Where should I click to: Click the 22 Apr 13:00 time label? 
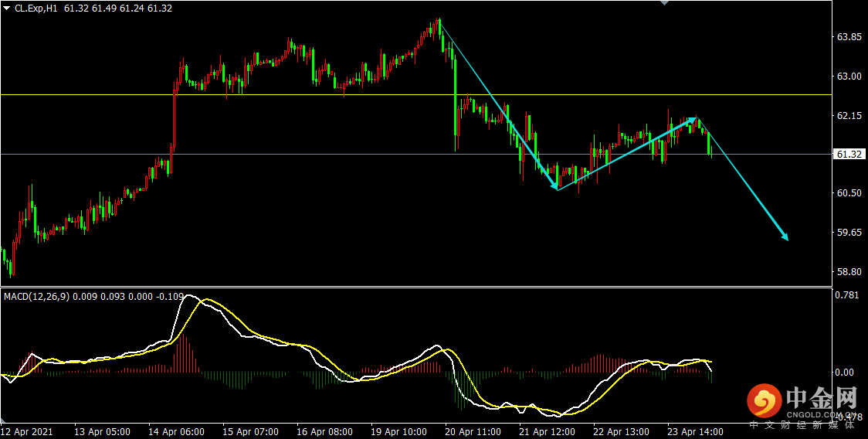point(622,431)
